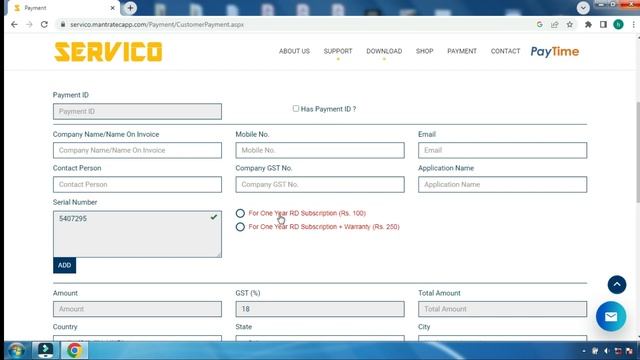Open ABOUT US menu item

[294, 51]
